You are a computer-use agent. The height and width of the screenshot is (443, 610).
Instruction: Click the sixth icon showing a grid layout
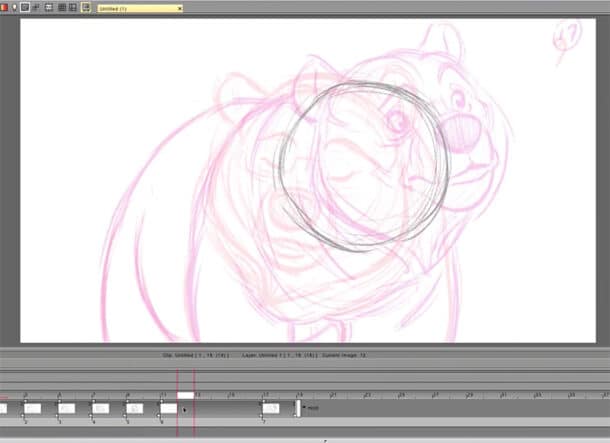tap(61, 7)
